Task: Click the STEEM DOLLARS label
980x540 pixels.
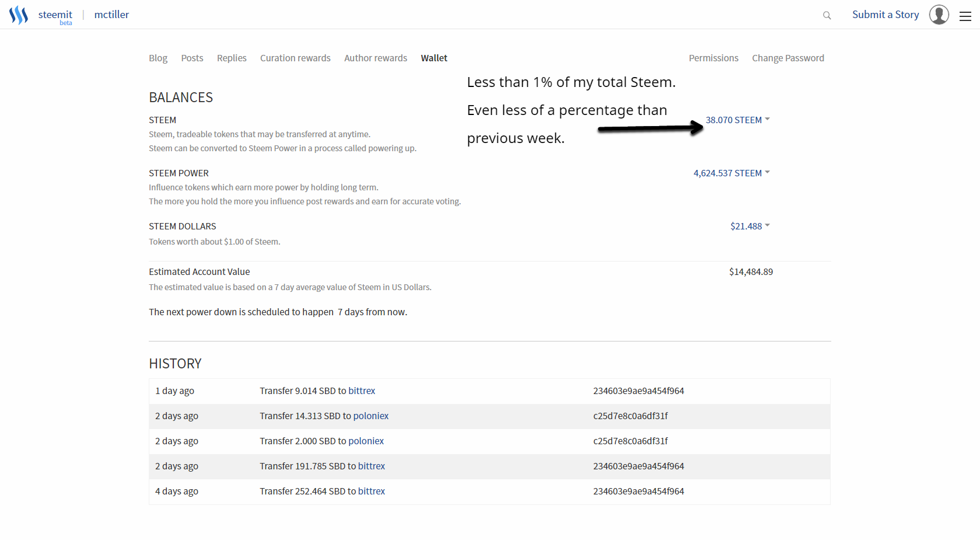Action: [x=182, y=226]
